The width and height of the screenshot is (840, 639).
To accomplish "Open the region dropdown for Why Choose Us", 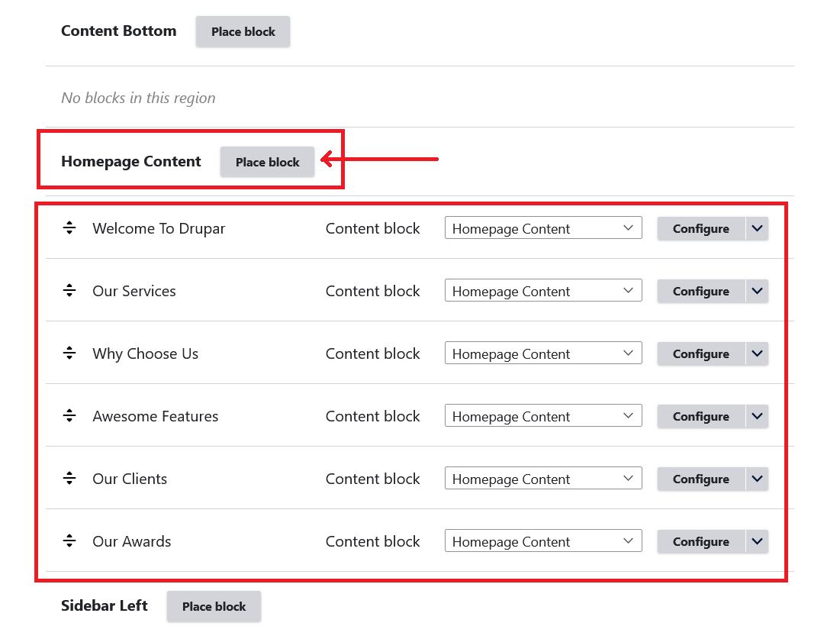I will click(x=542, y=353).
